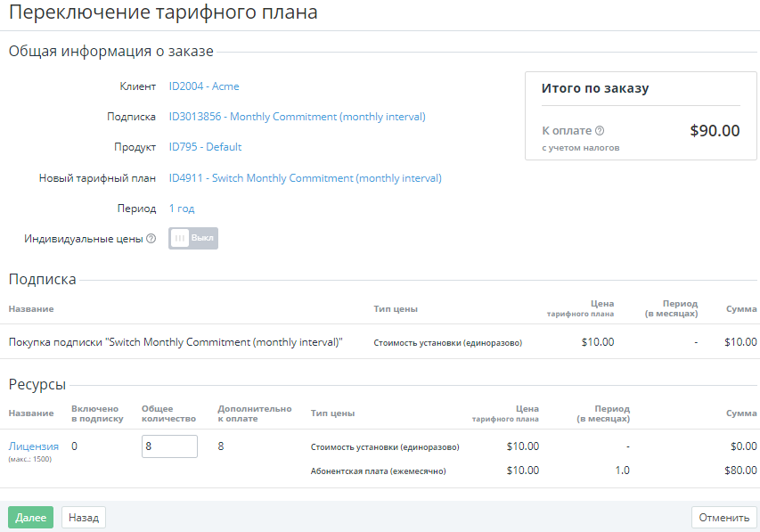Click the $90.00 order total amount
The width and height of the screenshot is (760, 532).
click(715, 131)
